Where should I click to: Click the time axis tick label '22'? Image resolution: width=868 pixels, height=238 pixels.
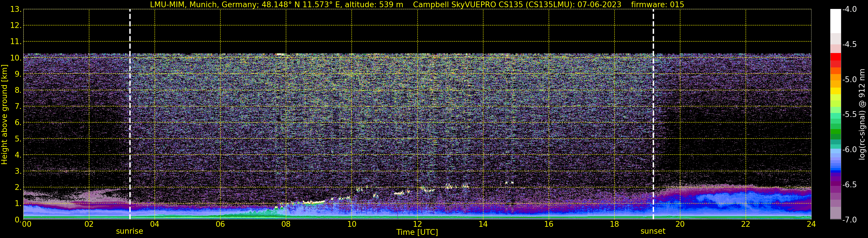click(746, 224)
